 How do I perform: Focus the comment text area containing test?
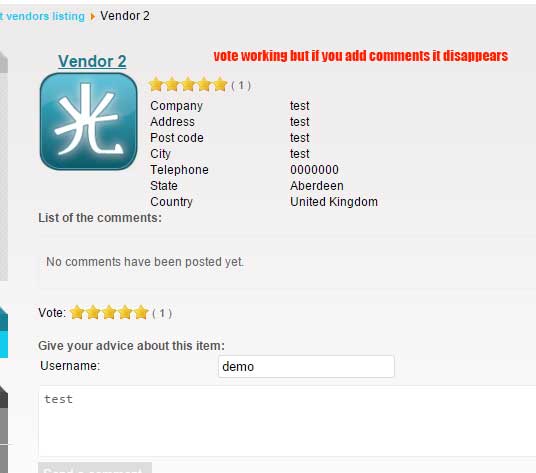coord(287,421)
